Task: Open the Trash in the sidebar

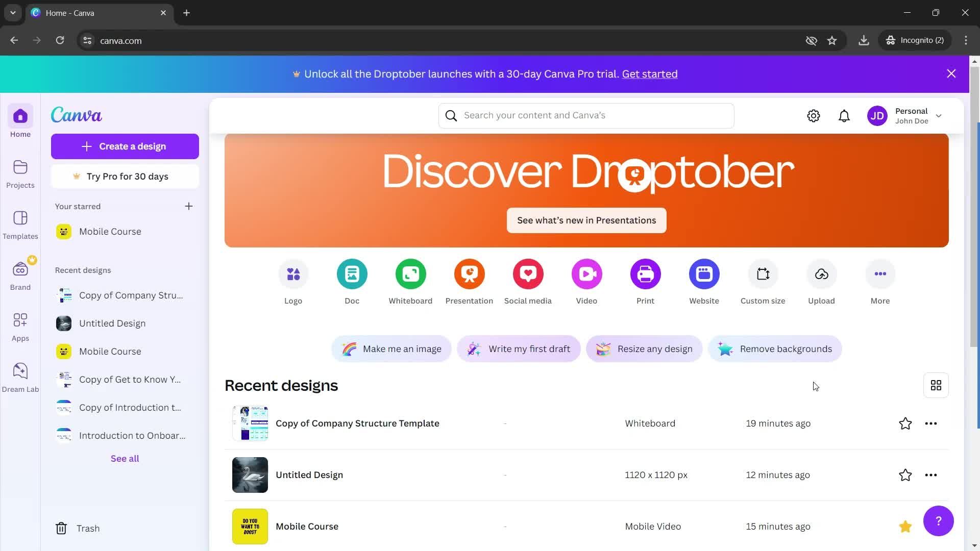Action: [78, 529]
